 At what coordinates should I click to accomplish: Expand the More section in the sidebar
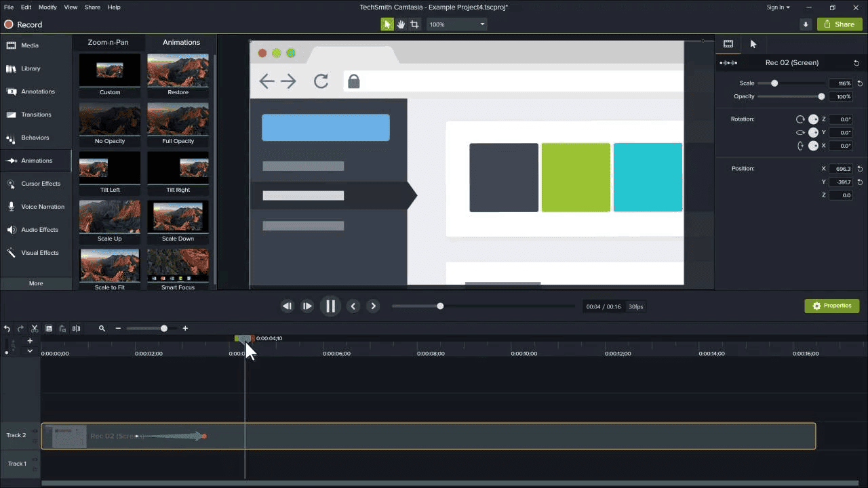coord(35,283)
